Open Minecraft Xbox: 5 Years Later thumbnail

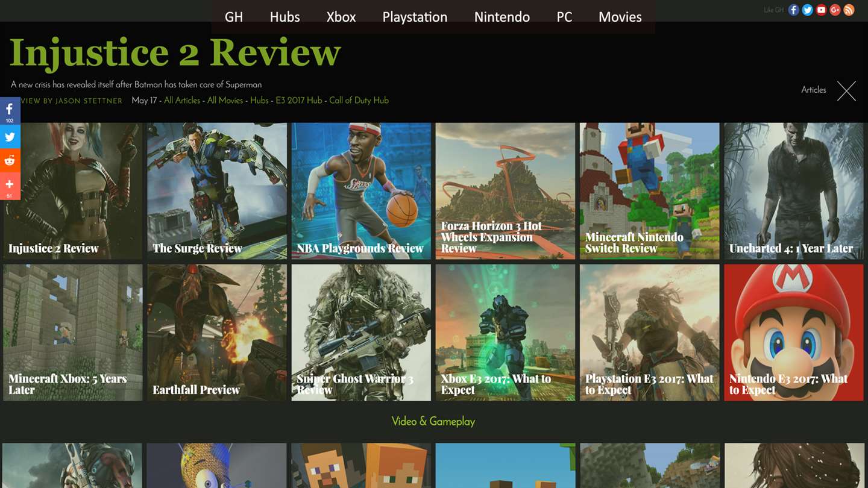pyautogui.click(x=73, y=333)
